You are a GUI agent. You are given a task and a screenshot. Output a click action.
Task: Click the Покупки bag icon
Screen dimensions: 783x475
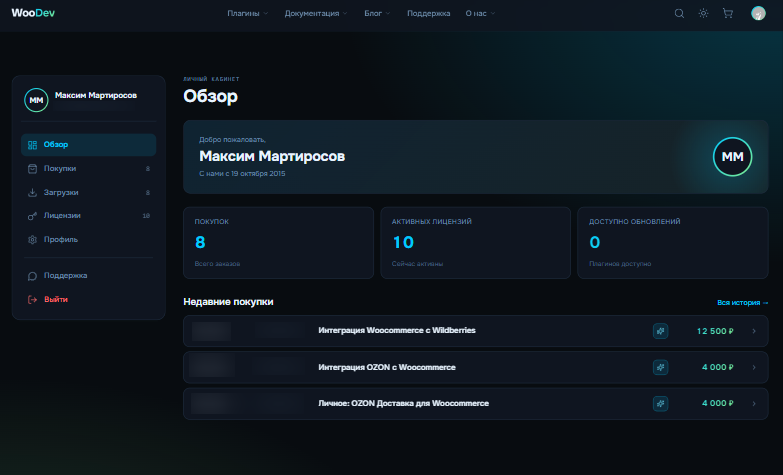pyautogui.click(x=32, y=169)
